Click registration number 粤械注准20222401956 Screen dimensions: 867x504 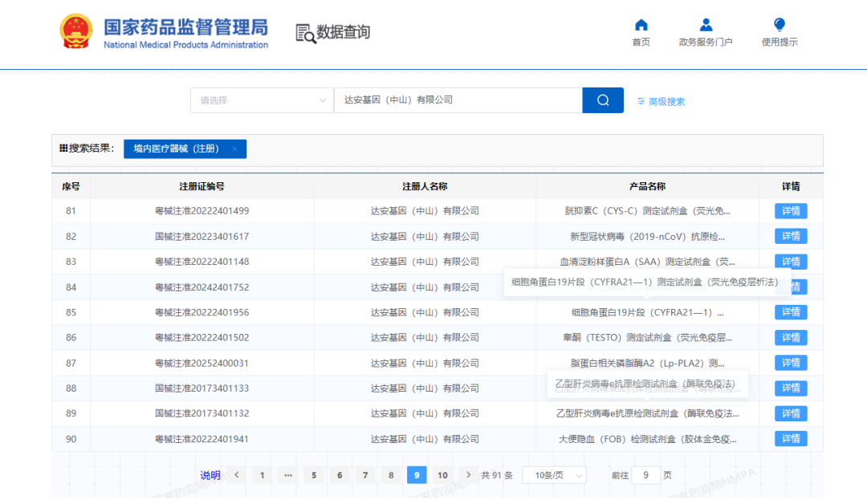coord(201,313)
